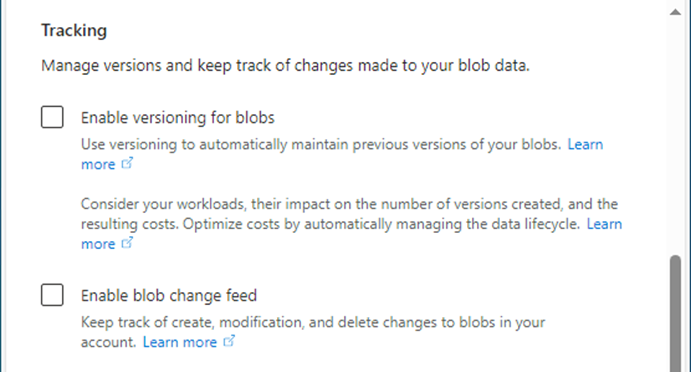691x372 pixels.
Task: Click the 'Tracking' section heading
Action: [x=74, y=30]
